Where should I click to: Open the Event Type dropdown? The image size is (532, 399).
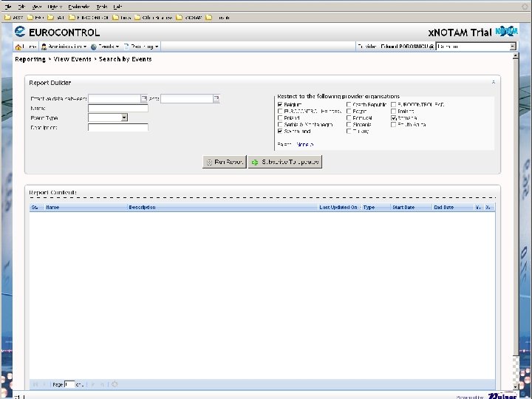(124, 117)
